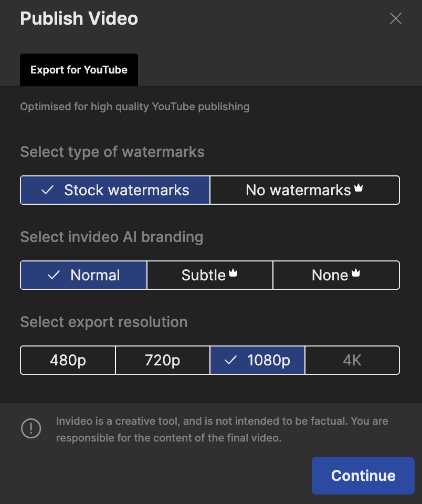Select 480p export resolution
The width and height of the screenshot is (422, 504).
[x=68, y=360]
